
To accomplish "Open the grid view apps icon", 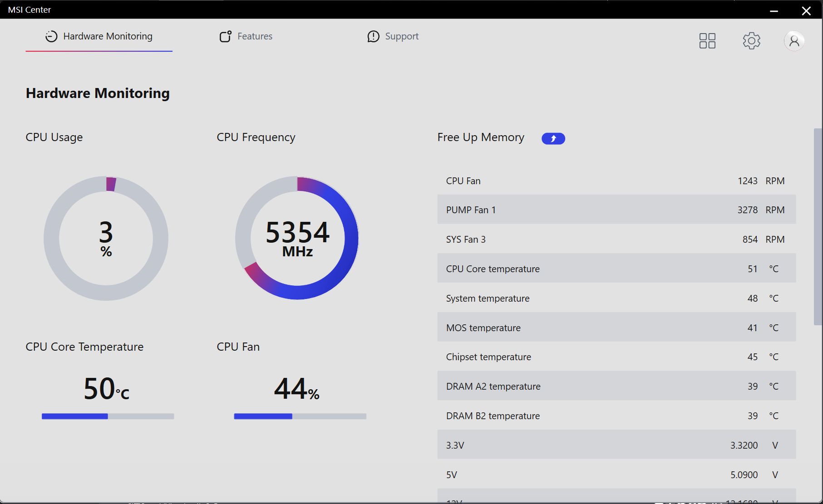I will click(x=707, y=41).
